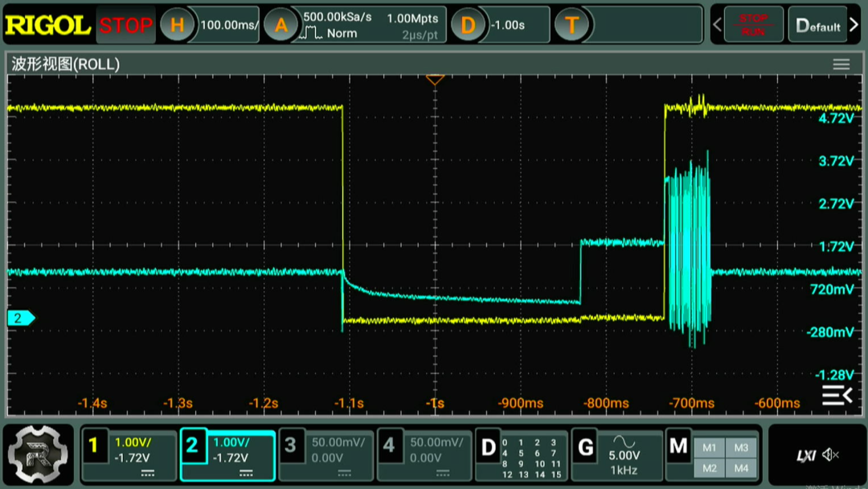The image size is (868, 489).
Task: Select generator amplitude 5.00V value
Action: coord(624,456)
